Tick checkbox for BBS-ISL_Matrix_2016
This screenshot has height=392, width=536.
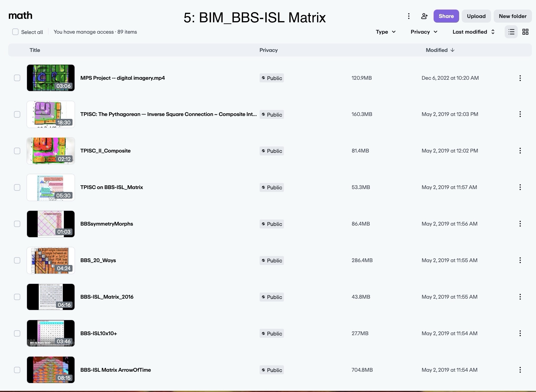[17, 297]
